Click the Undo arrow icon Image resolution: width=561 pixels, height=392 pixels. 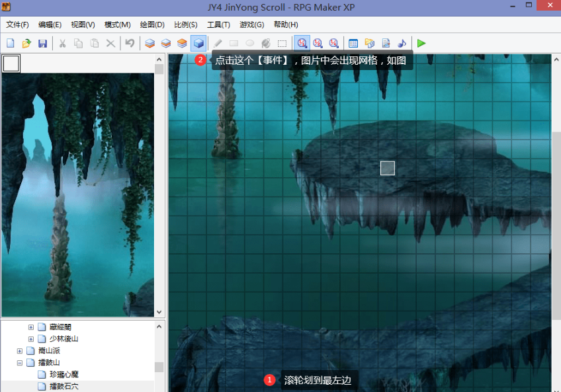point(130,44)
